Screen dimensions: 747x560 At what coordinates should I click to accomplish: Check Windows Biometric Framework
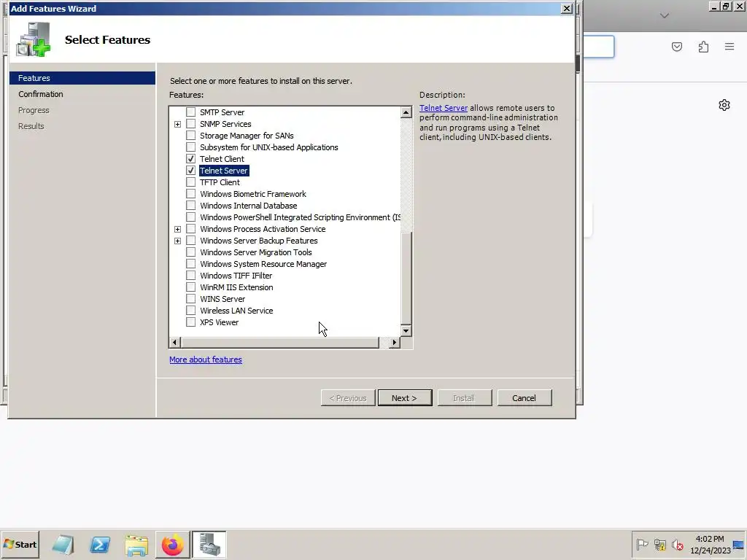pyautogui.click(x=190, y=194)
